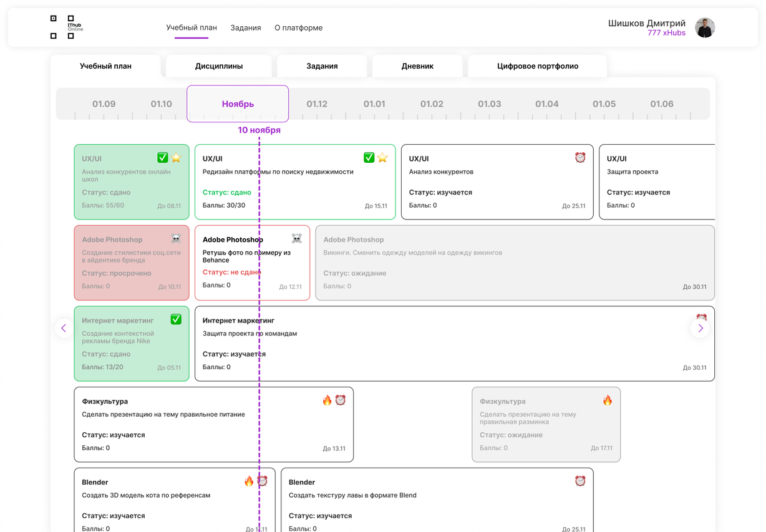The image size is (766, 532).
Task: Go to Задания in the top navigation
Action: tap(246, 28)
